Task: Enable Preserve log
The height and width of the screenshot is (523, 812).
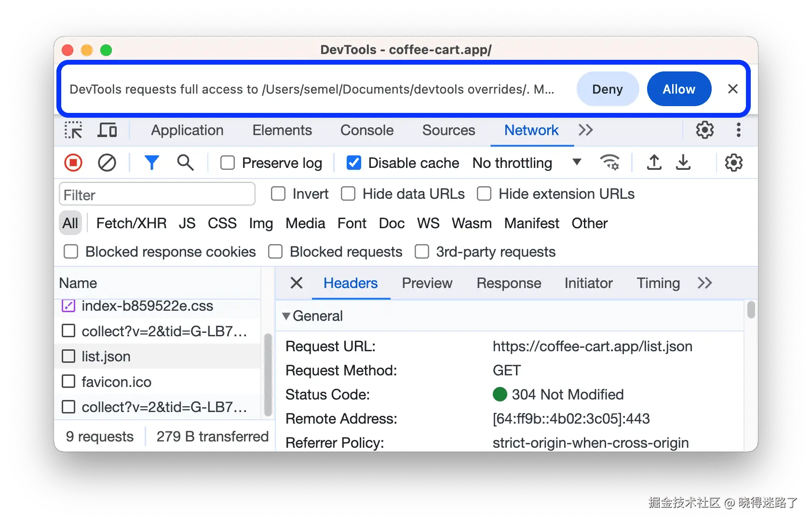Action: pyautogui.click(x=227, y=163)
